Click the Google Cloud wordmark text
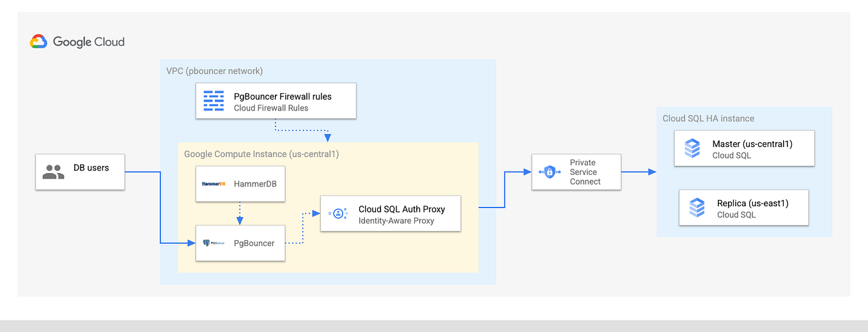The image size is (868, 332). [89, 42]
